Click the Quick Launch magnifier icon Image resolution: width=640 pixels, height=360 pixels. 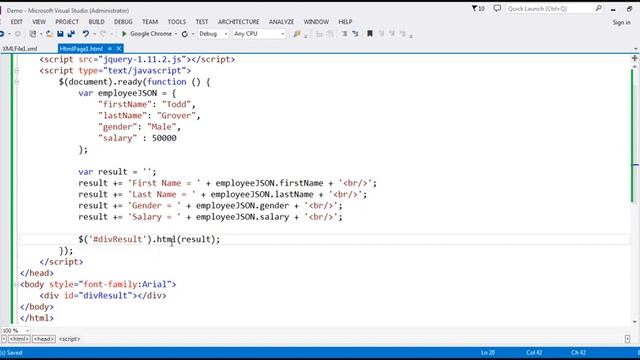(x=598, y=8)
